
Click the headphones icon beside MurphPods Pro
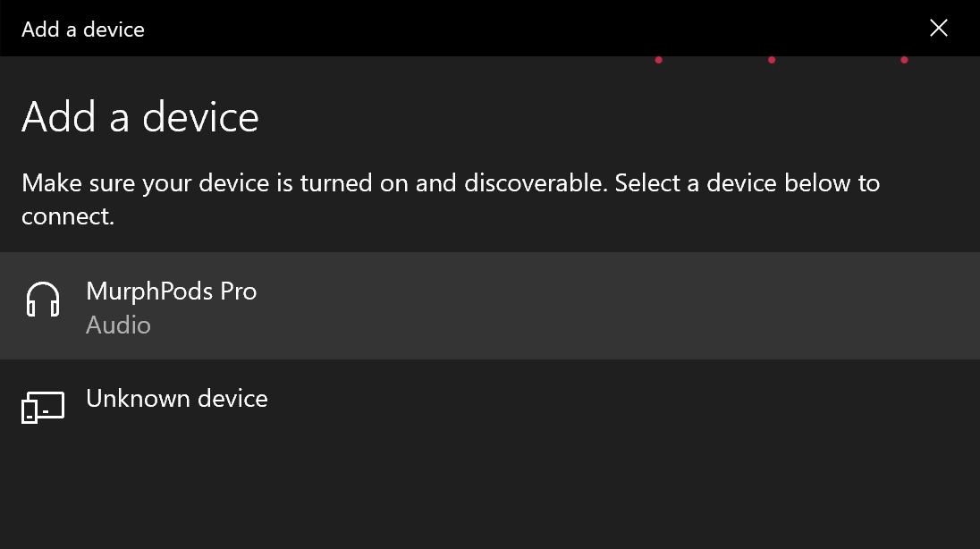[x=42, y=300]
